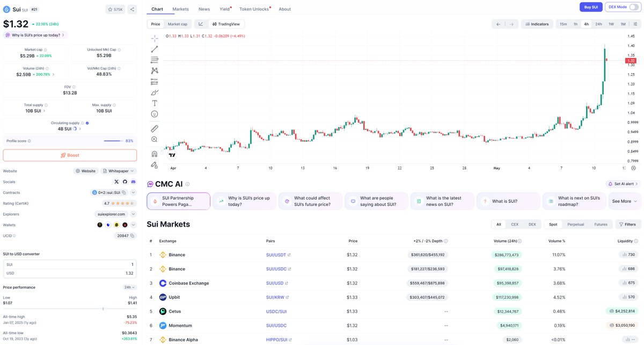Open the News tab

click(204, 9)
